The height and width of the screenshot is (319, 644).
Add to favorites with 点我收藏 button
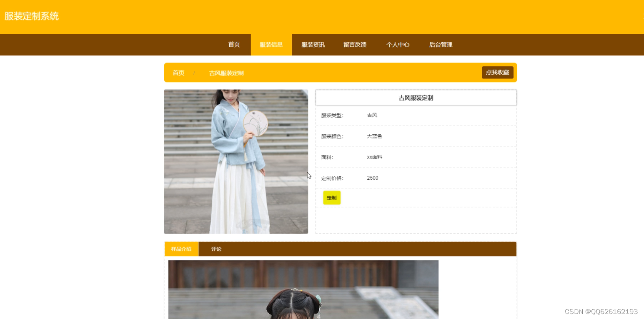click(x=498, y=73)
